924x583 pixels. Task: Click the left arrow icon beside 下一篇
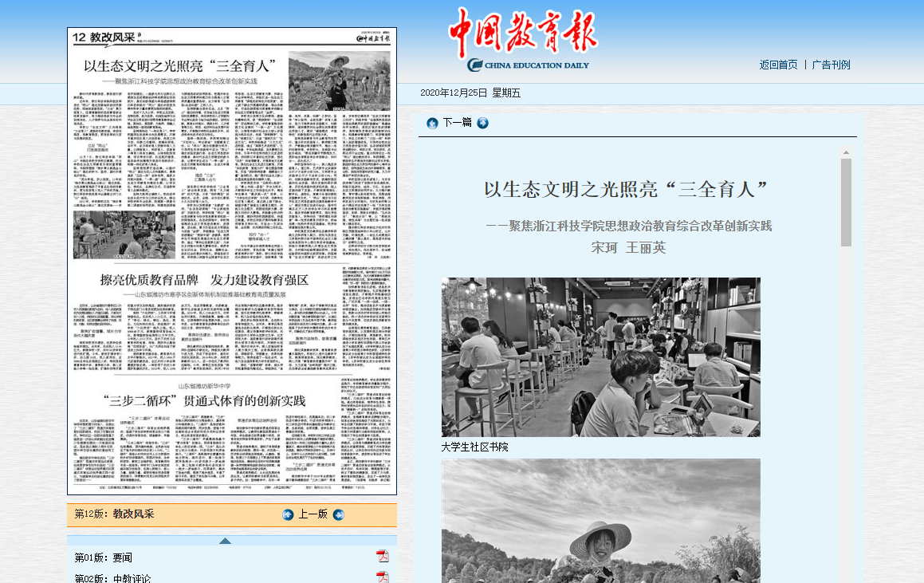pos(432,123)
